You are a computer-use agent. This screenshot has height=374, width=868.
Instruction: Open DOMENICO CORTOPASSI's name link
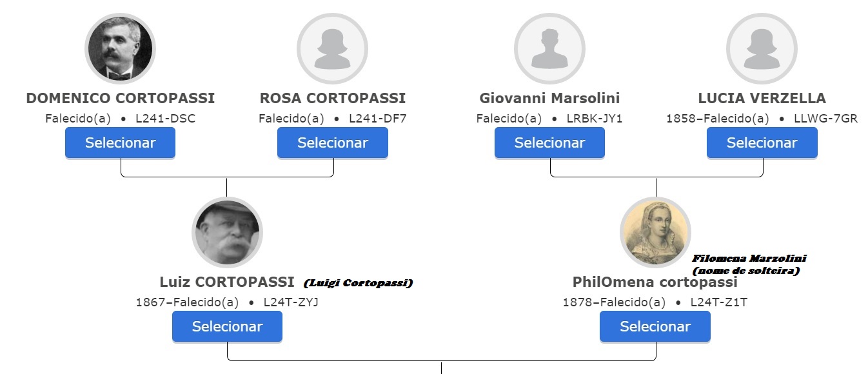pyautogui.click(x=119, y=98)
